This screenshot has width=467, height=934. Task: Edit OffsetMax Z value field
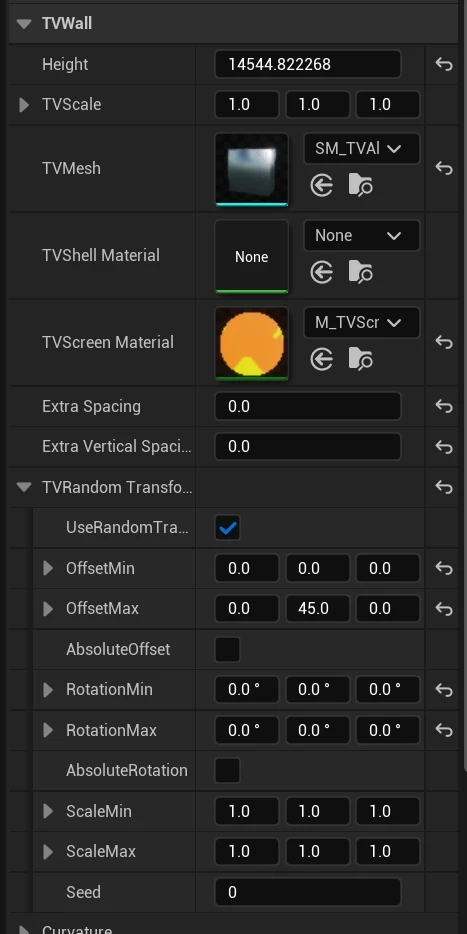point(388,609)
